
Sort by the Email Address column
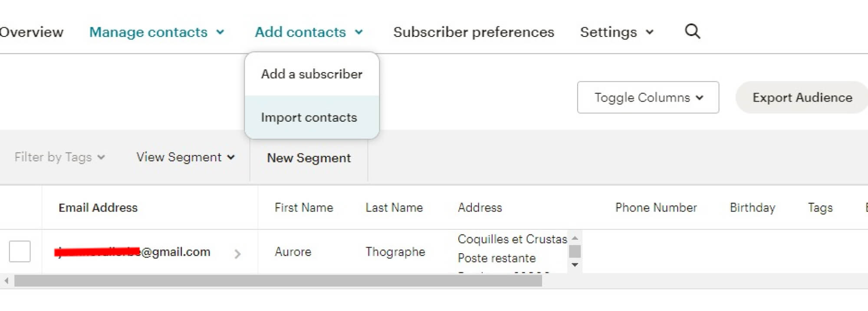pos(97,208)
